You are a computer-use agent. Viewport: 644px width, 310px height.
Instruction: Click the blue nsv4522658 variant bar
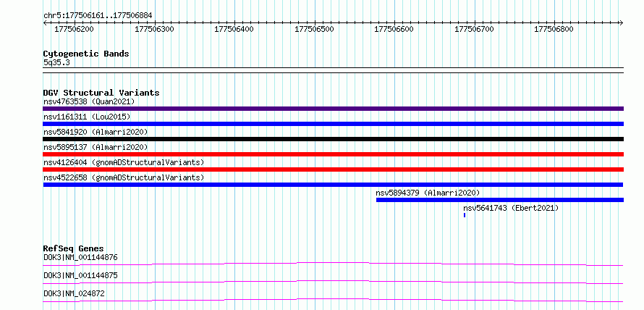[x=333, y=185]
